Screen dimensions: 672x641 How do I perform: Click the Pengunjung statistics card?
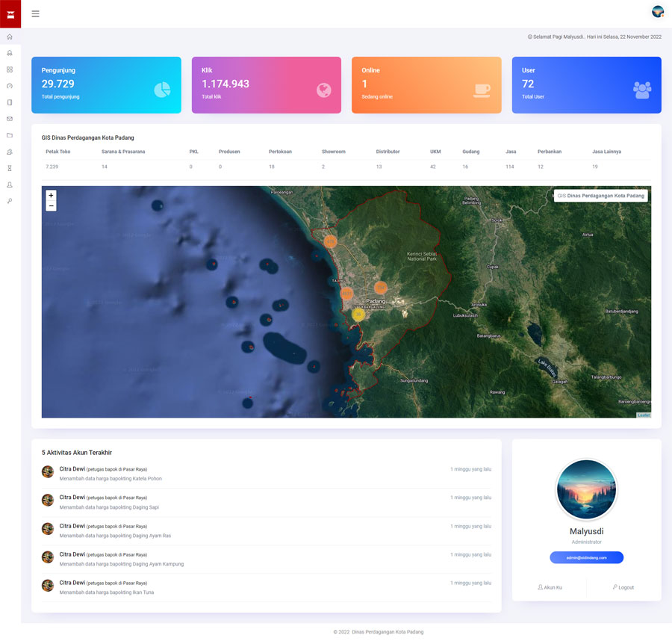(106, 85)
